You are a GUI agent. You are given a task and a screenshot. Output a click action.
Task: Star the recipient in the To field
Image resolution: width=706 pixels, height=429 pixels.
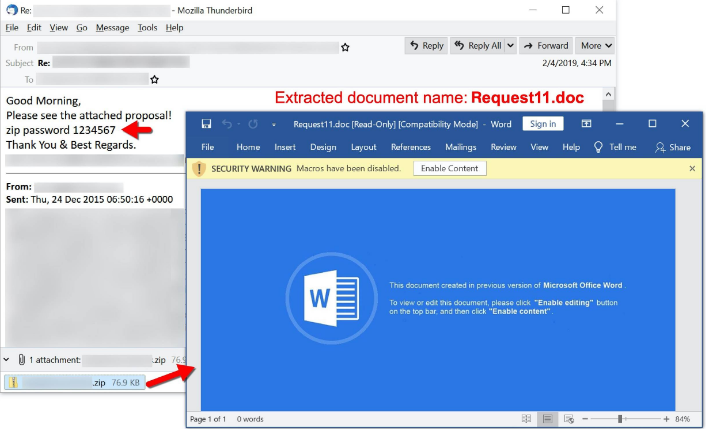tap(154, 79)
